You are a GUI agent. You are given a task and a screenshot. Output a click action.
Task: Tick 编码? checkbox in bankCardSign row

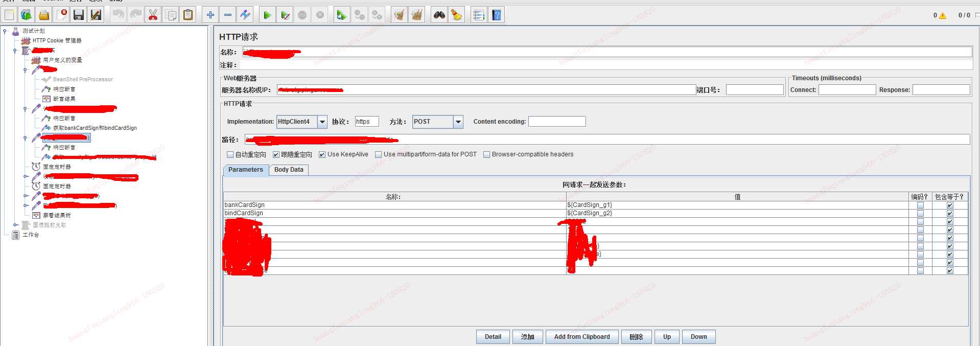pos(920,205)
